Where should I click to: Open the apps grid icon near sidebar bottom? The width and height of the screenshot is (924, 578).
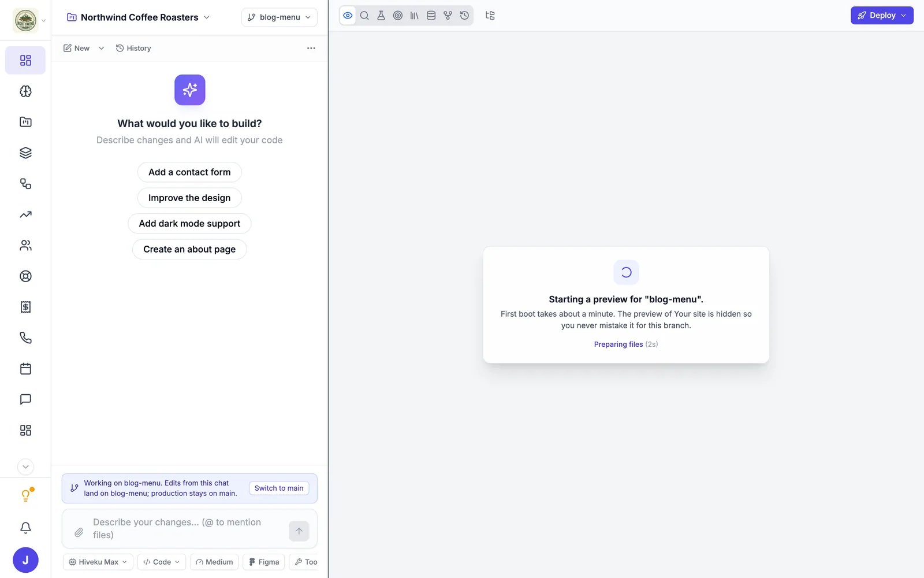(x=25, y=430)
